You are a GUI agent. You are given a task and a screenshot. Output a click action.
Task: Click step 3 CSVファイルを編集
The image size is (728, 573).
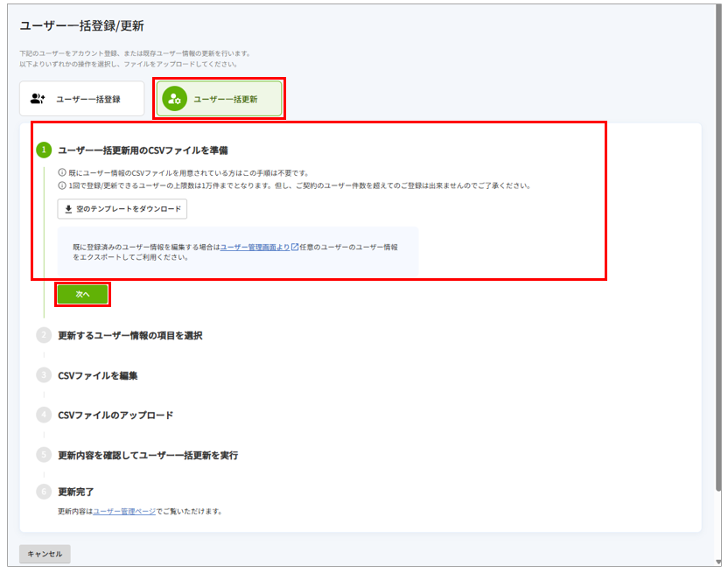coord(97,375)
